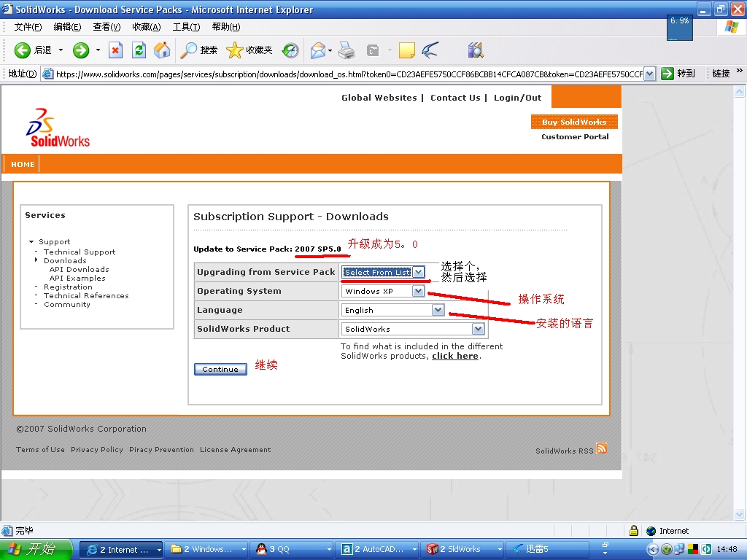747x560 pixels.
Task: Click the Go (转到) green arrow button
Action: tap(678, 74)
